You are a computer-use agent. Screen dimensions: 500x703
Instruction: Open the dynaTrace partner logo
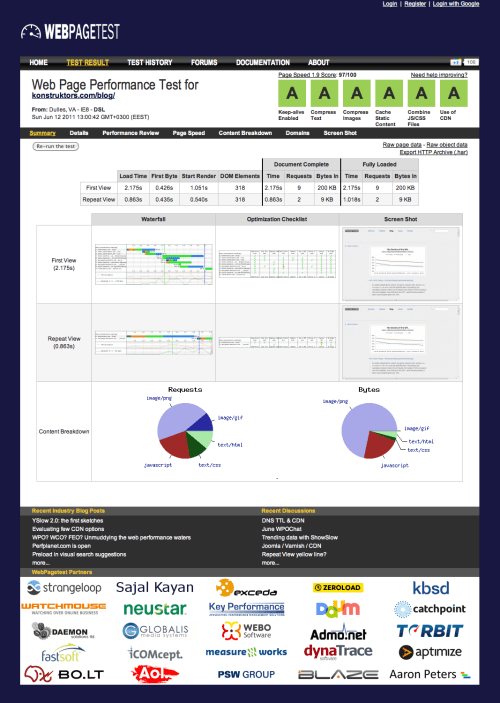[338, 652]
